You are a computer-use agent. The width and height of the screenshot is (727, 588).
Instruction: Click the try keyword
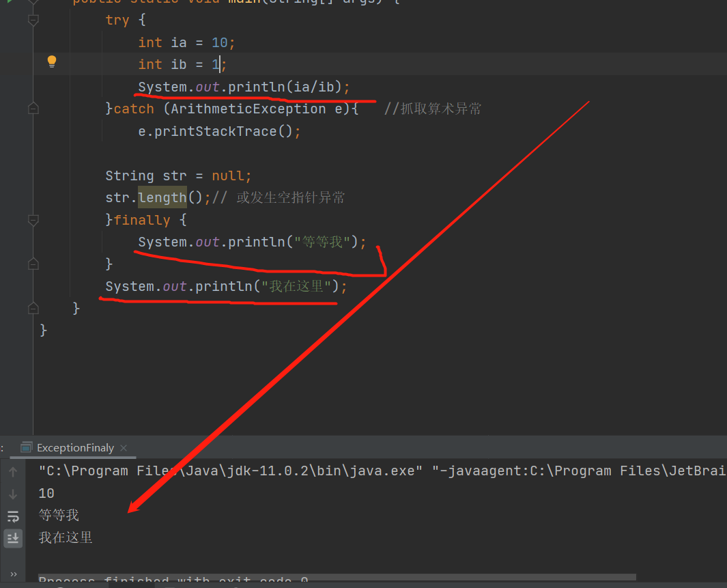pos(117,20)
